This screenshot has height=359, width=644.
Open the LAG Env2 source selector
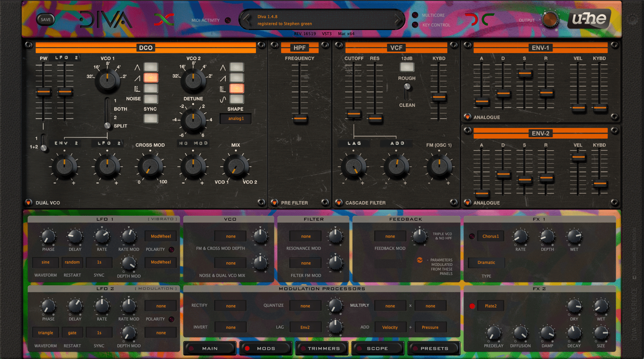(305, 327)
